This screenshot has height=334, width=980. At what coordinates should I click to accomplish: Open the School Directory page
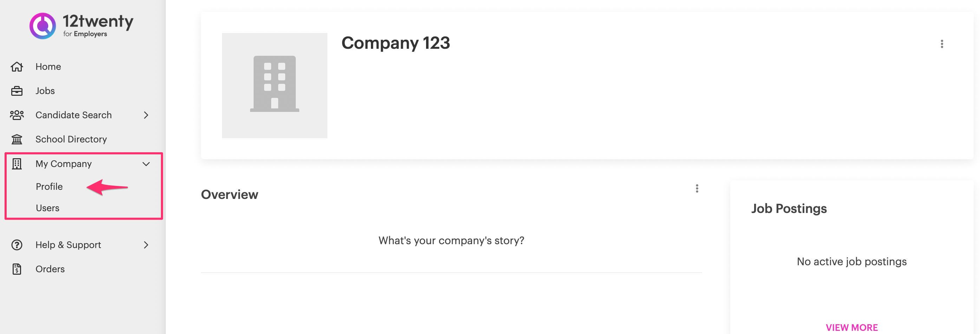click(x=71, y=139)
